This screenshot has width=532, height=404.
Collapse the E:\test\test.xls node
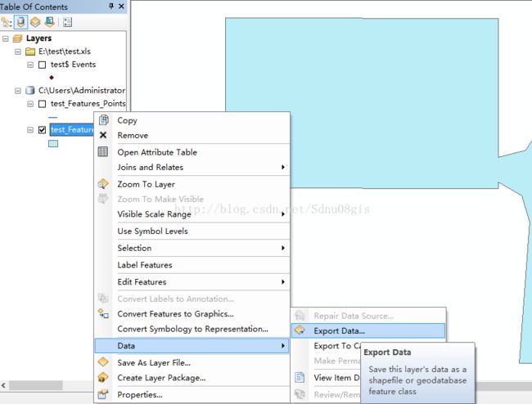[x=18, y=52]
